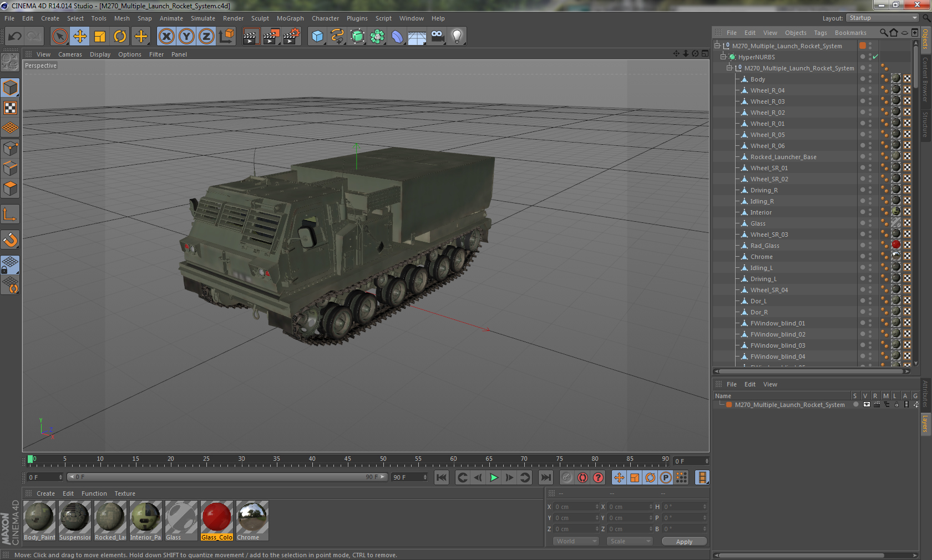Viewport: 932px width, 560px height.
Task: Select the Live Selection tool
Action: (59, 37)
